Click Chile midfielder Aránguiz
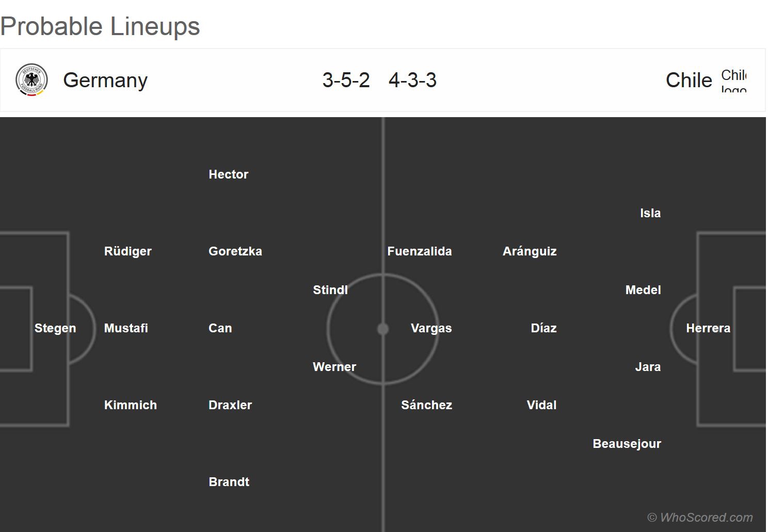The width and height of the screenshot is (768, 532). (530, 251)
